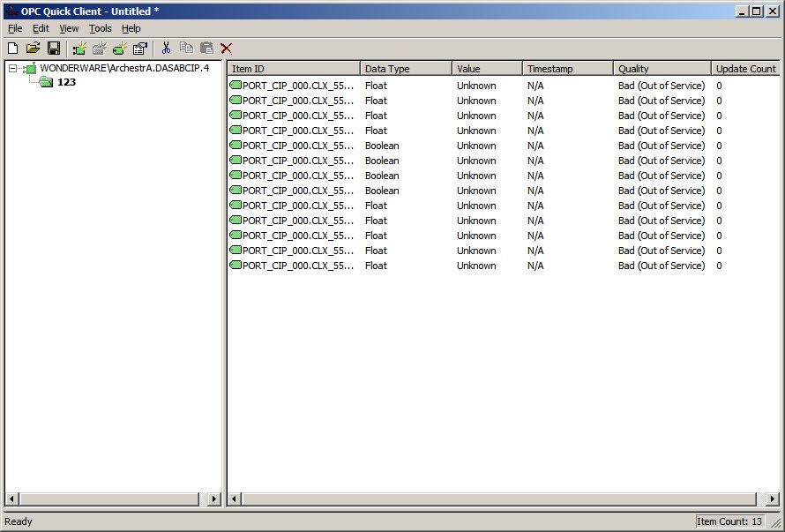Select the 123 group folder
This screenshot has height=532, width=785.
click(x=66, y=82)
